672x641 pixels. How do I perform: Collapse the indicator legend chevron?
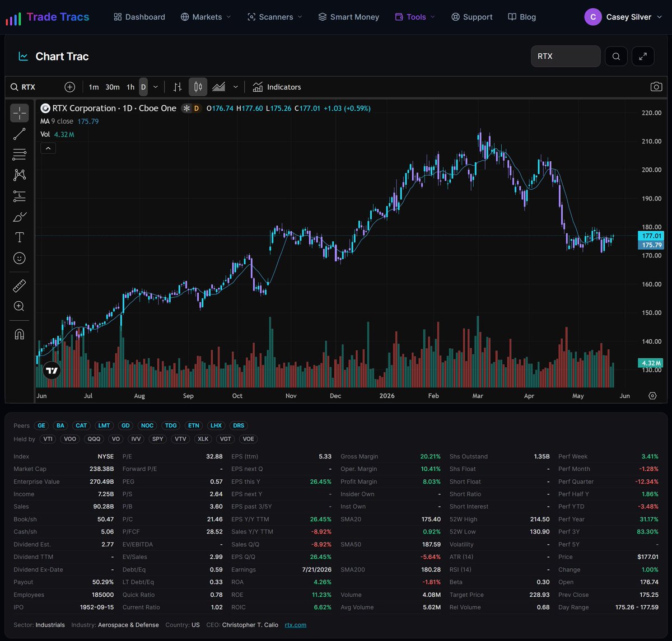(x=48, y=148)
